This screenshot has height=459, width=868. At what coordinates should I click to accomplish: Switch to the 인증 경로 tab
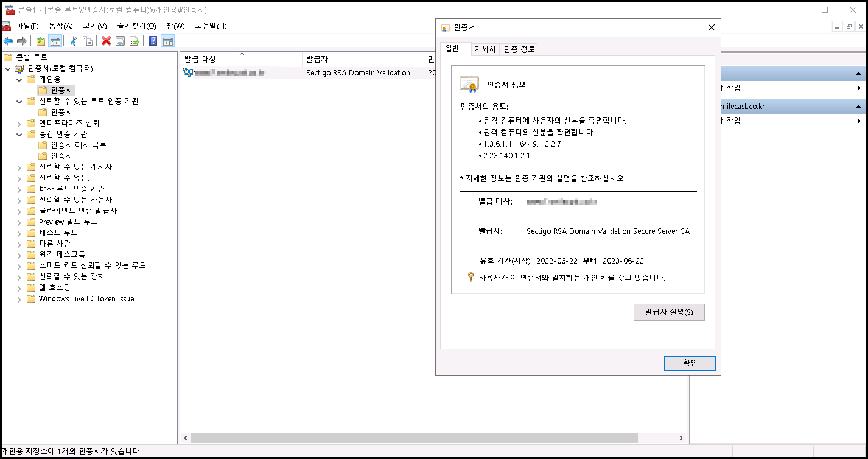pyautogui.click(x=519, y=49)
